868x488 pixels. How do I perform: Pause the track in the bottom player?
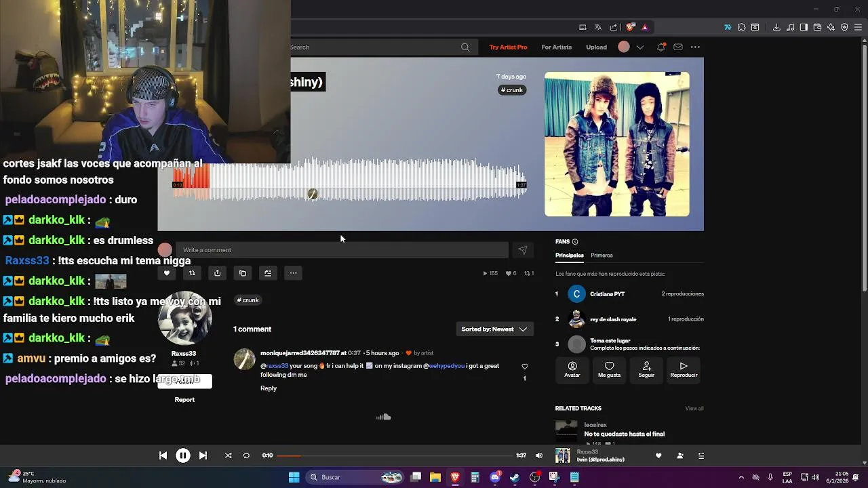point(182,455)
